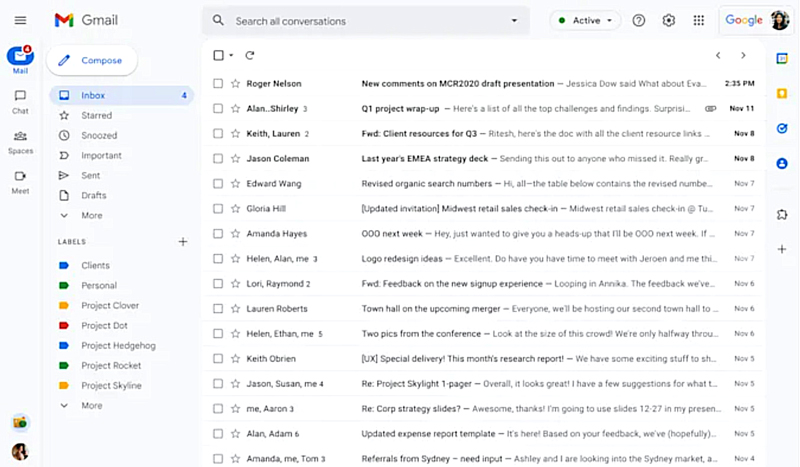800x467 pixels.
Task: Tick the checkbox for Gloria Hill email
Action: tap(218, 209)
